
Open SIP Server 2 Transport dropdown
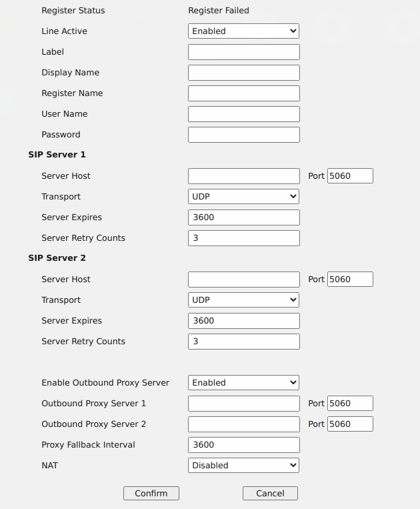[x=243, y=300]
